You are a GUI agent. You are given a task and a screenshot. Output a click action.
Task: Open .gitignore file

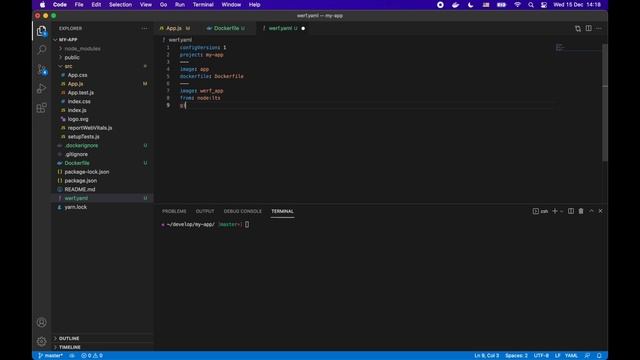76,154
